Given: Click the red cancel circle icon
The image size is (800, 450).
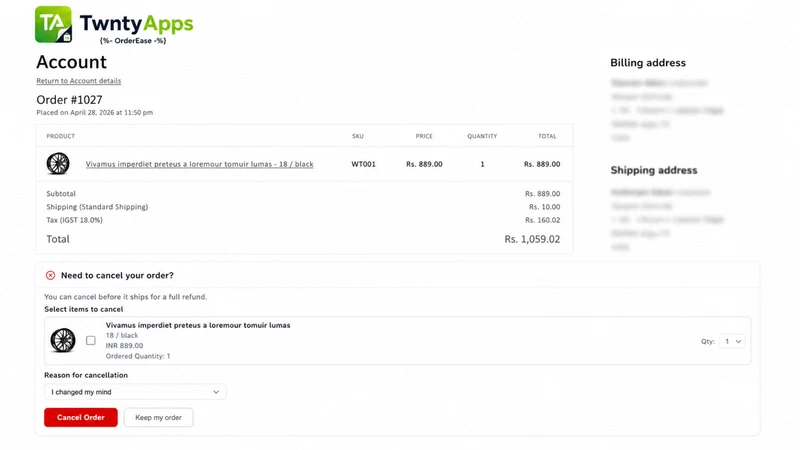Looking at the screenshot, I should pos(51,276).
